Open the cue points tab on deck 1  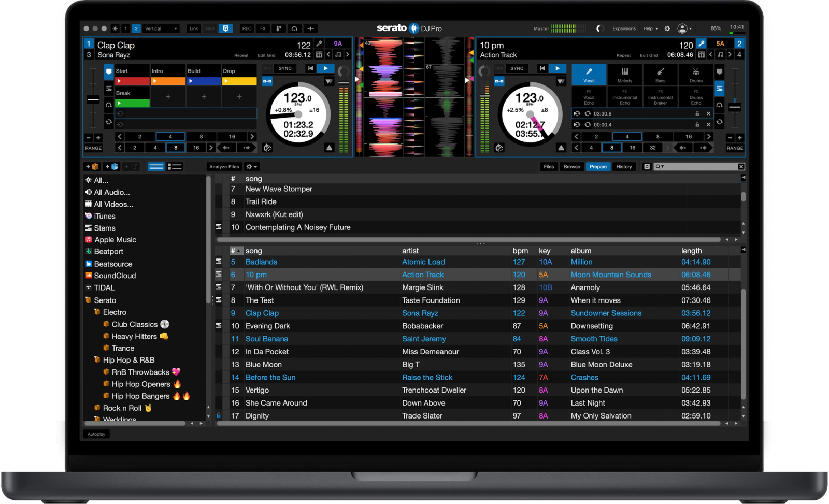109,71
